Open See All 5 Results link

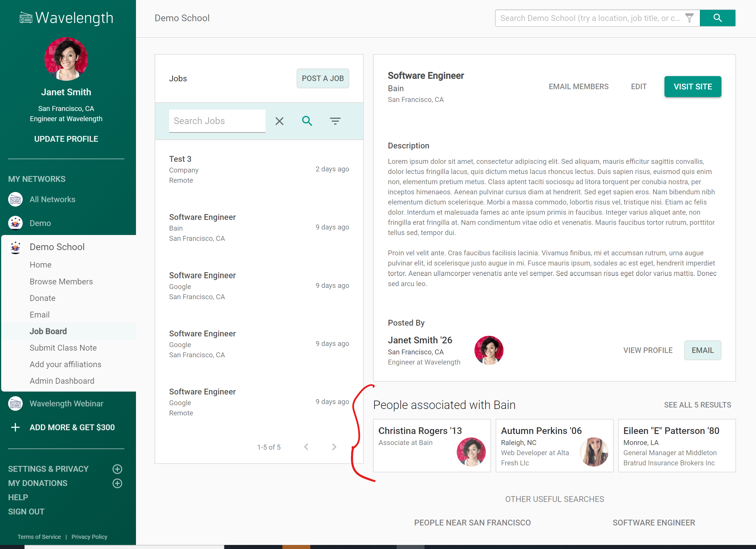click(697, 405)
